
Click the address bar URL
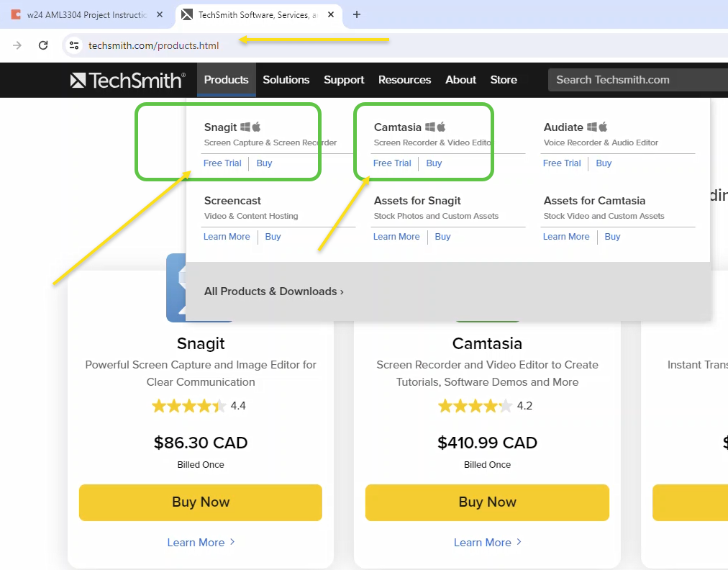[153, 45]
